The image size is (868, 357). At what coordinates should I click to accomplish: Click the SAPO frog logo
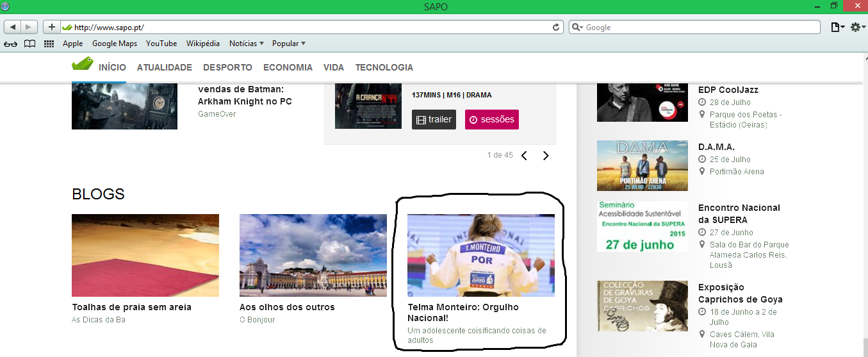[82, 63]
